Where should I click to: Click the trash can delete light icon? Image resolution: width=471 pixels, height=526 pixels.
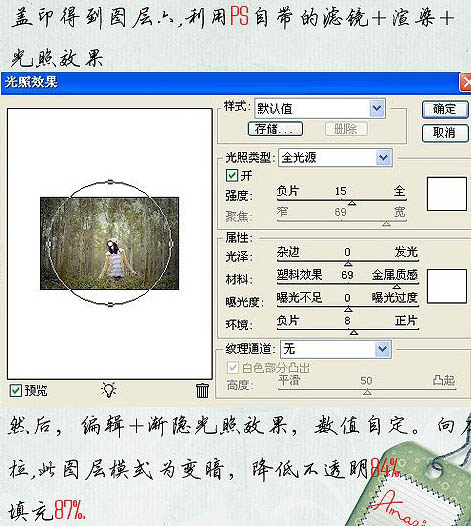pyautogui.click(x=202, y=390)
